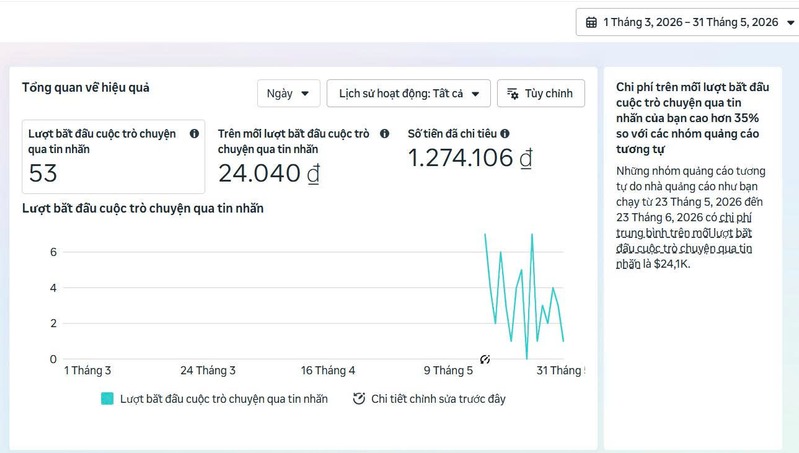799x453 pixels.
Task: Click the Chi tiết chỉnh sửa trước đây icon
Action: [359, 398]
